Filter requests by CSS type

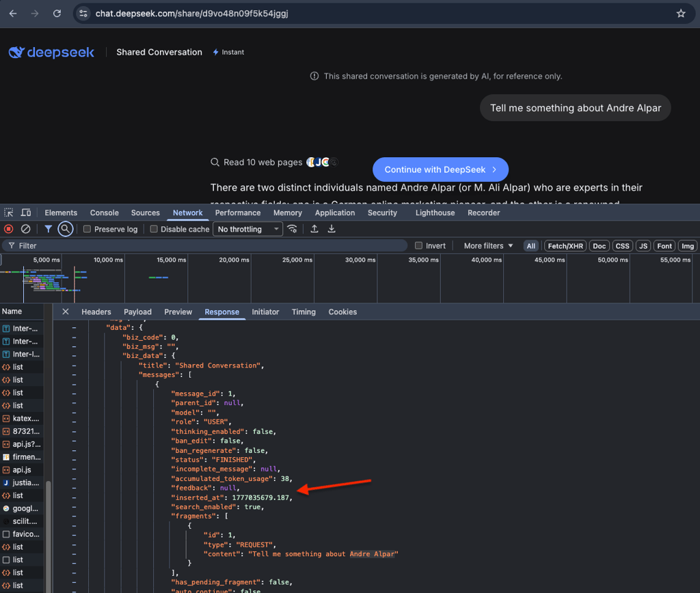(622, 246)
